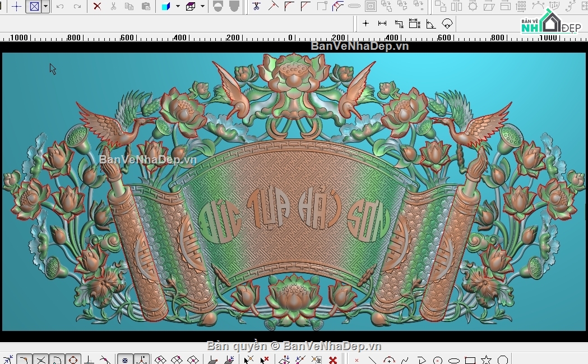Select the move cross tool near top left

tap(17, 7)
